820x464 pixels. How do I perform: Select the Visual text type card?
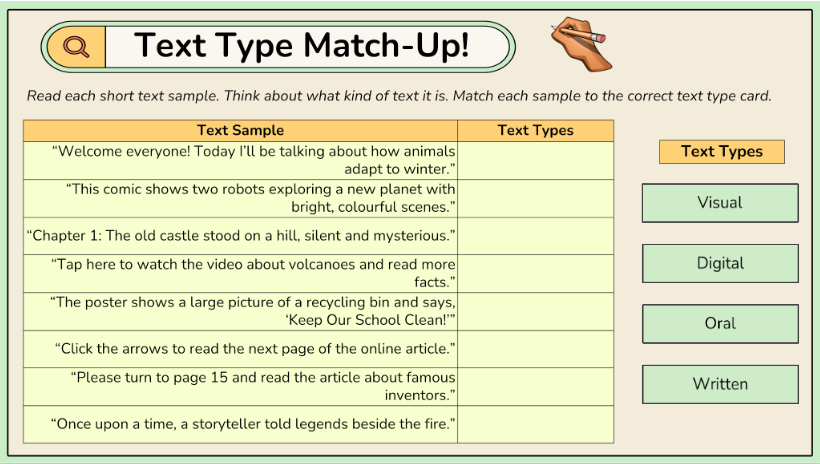[x=720, y=203]
